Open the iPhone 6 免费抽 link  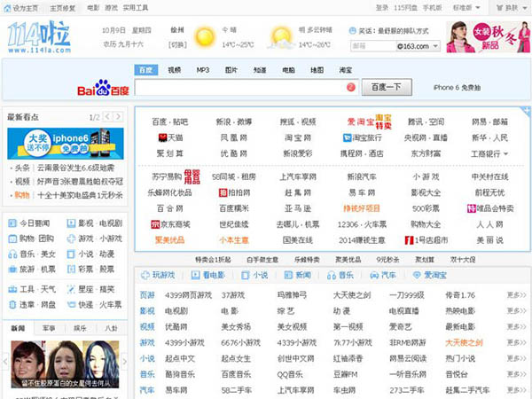pyautogui.click(x=457, y=88)
